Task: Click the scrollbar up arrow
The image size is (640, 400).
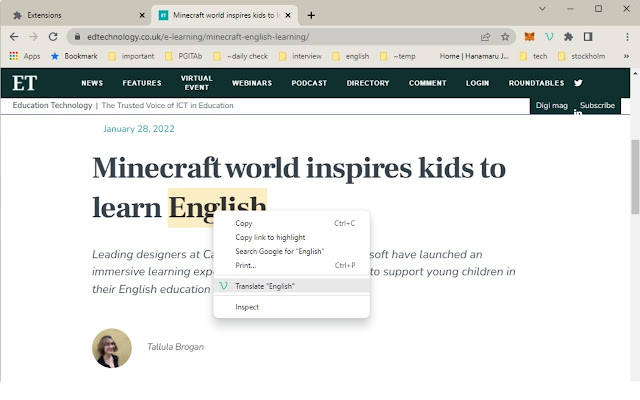Action: click(635, 73)
